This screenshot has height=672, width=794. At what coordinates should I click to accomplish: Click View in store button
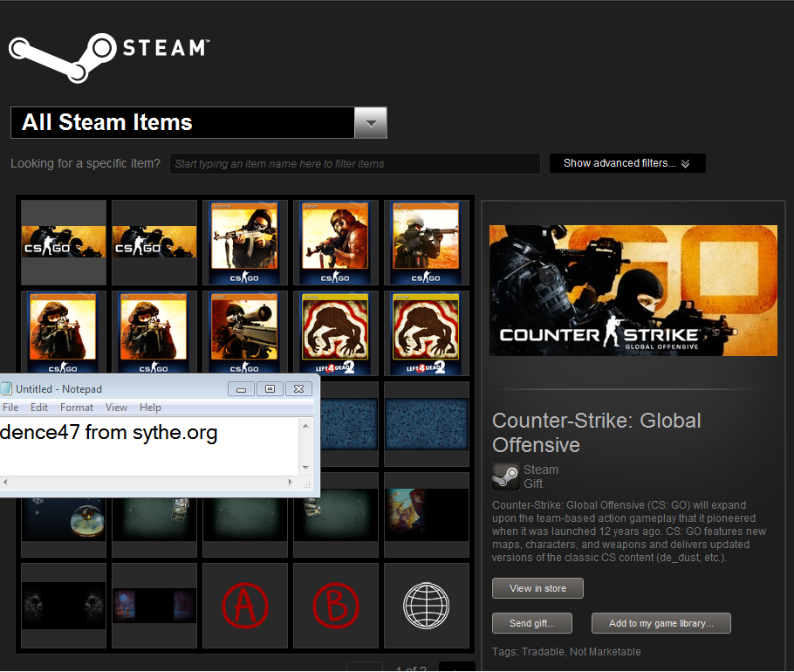point(537,588)
